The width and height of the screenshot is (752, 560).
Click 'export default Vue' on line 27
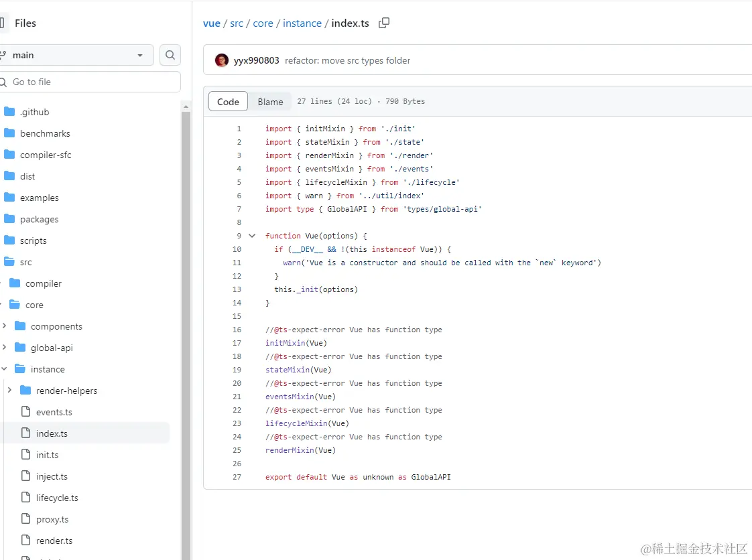click(305, 478)
